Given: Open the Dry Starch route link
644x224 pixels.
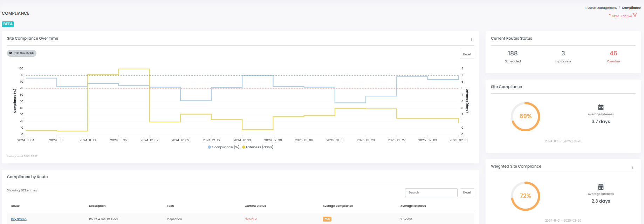Looking at the screenshot, I should click(19, 219).
